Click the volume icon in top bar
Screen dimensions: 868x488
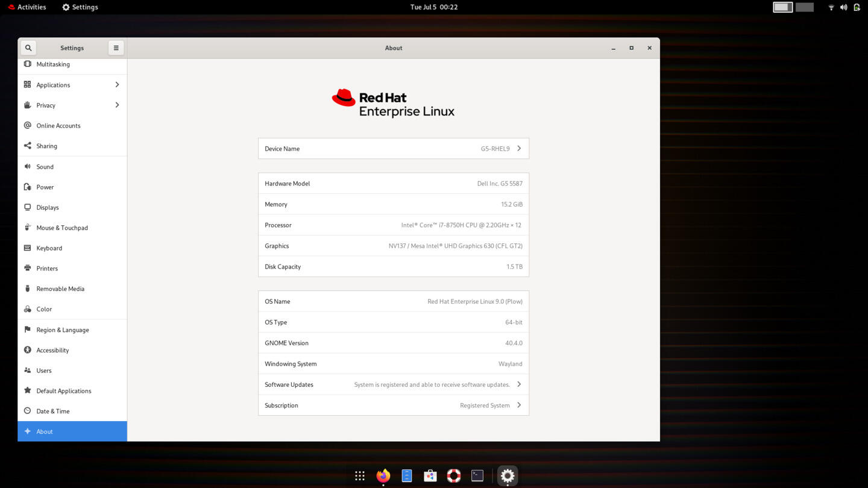[843, 7]
